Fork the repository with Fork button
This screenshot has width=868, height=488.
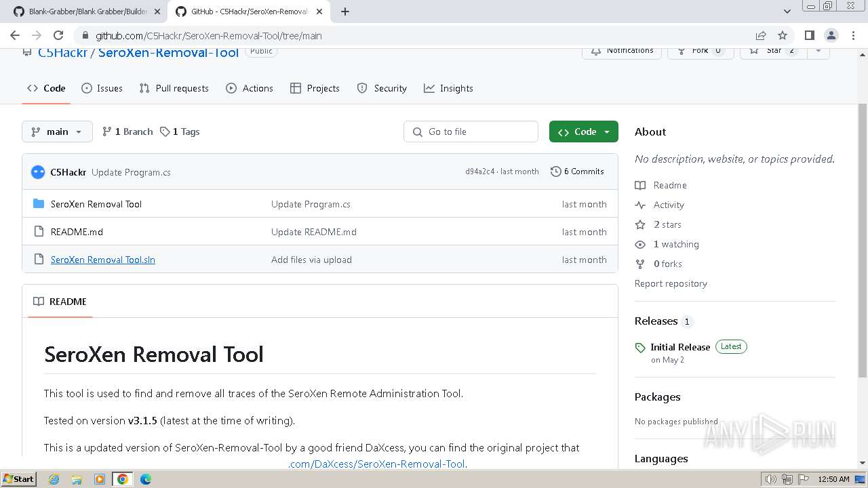(x=701, y=52)
